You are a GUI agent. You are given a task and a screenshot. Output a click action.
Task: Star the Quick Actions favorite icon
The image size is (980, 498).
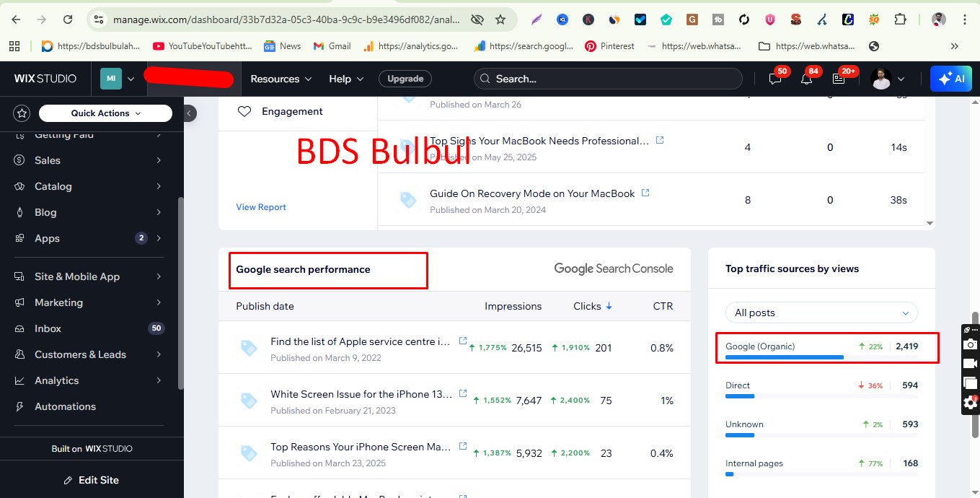pos(21,113)
